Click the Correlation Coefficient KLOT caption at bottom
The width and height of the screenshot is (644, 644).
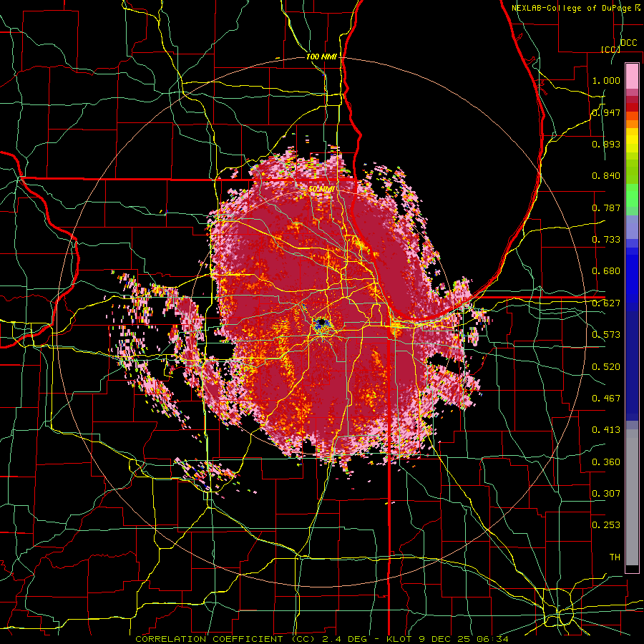tap(322, 639)
